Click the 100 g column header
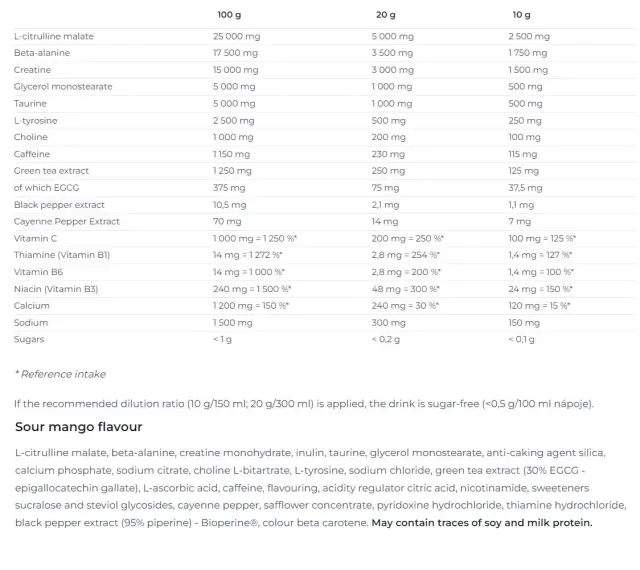640x570 pixels. (229, 15)
